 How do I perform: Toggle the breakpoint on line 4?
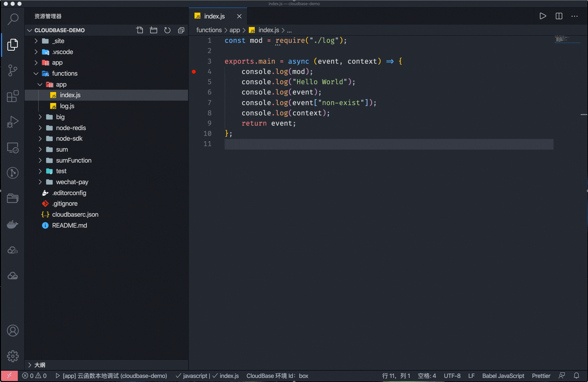(x=194, y=72)
